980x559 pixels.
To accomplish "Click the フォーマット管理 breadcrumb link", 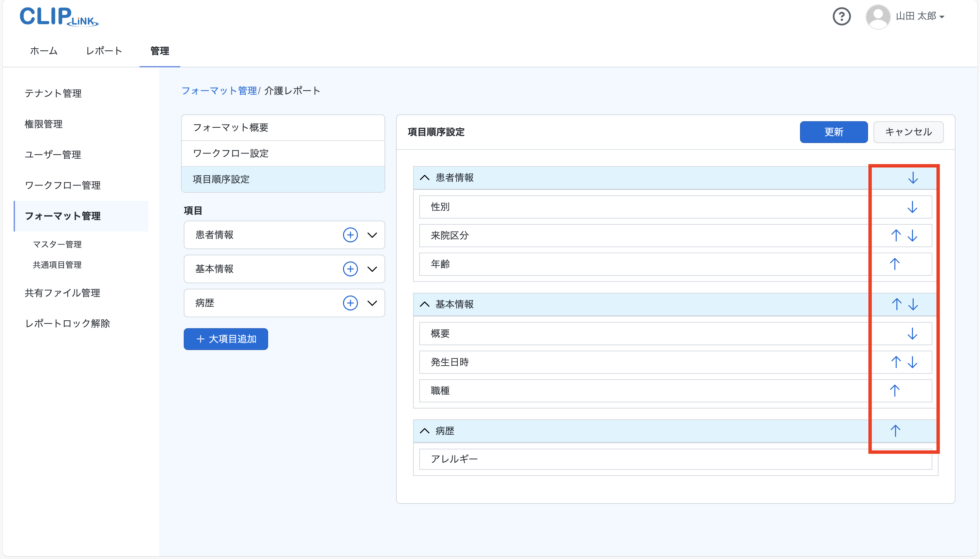I will pos(219,91).
